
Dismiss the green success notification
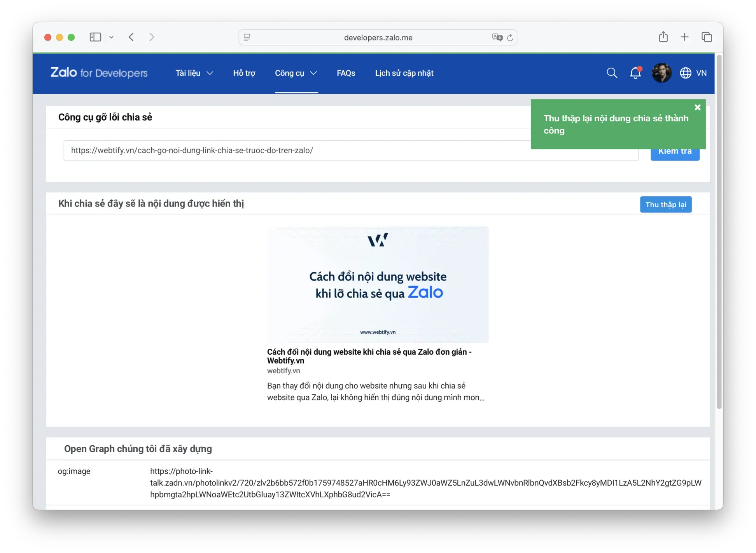(697, 107)
